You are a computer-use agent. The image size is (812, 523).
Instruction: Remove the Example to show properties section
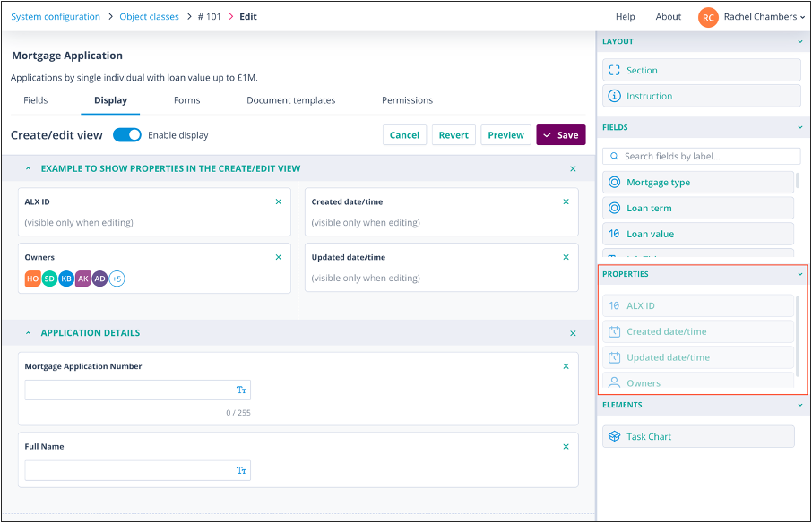point(573,168)
